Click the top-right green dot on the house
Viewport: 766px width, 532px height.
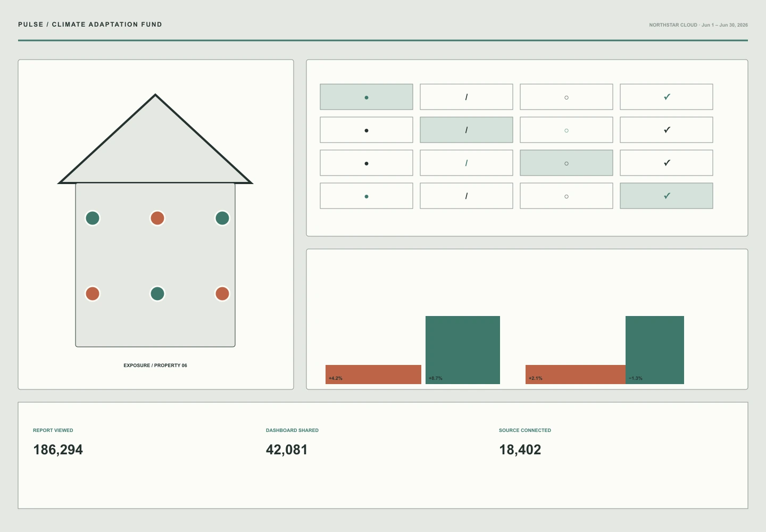222,218
